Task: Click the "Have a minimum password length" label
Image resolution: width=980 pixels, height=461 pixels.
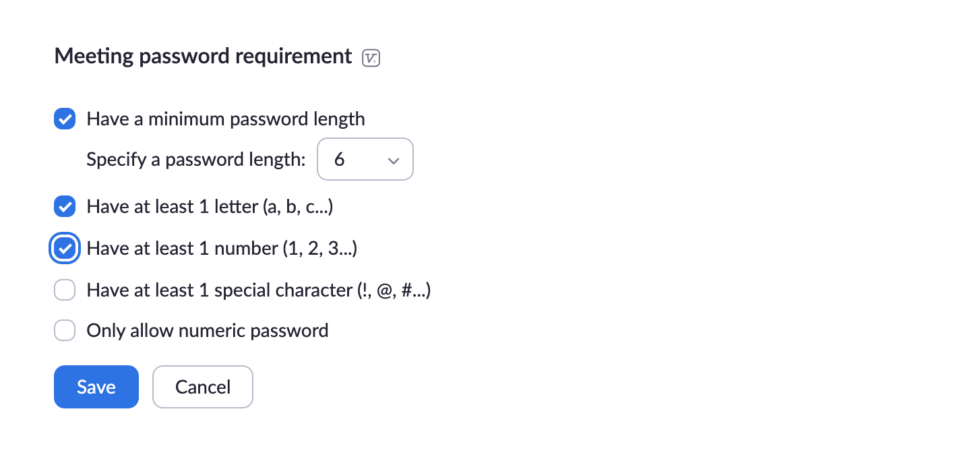Action: coord(226,119)
